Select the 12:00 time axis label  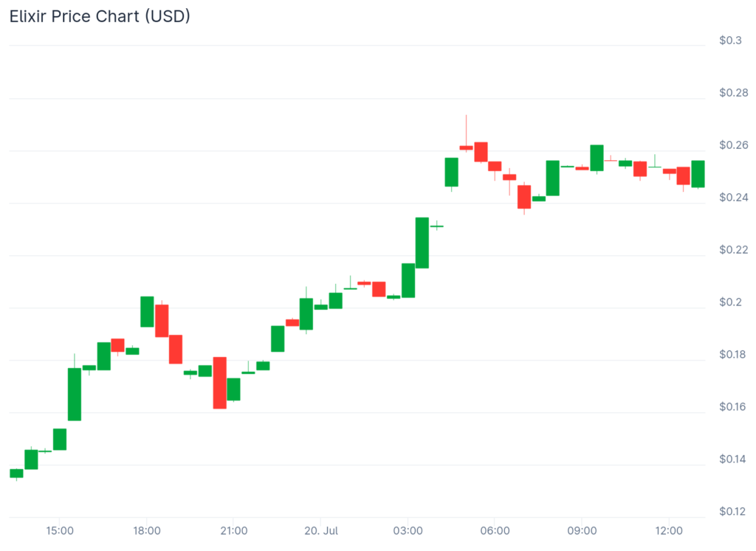tap(669, 531)
